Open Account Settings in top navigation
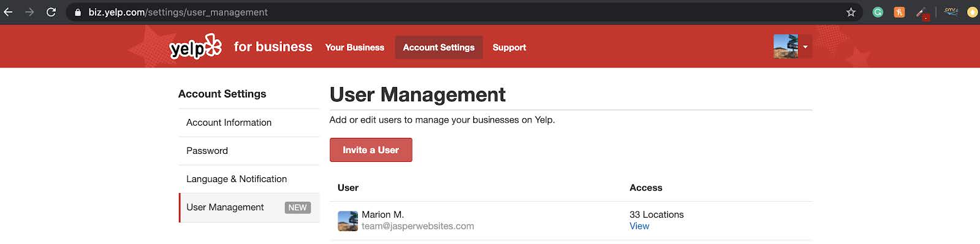The height and width of the screenshot is (244, 980). click(439, 47)
